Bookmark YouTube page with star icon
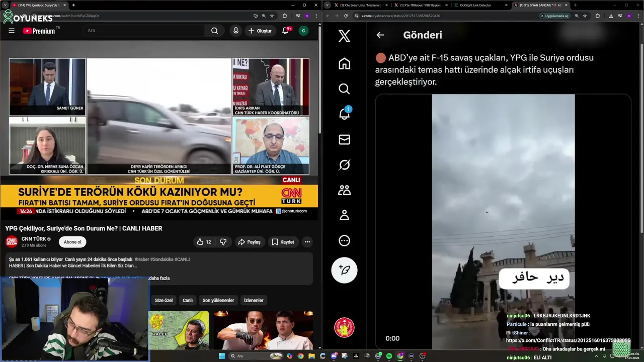Image resolution: width=644 pixels, height=362 pixels. [x=273, y=16]
